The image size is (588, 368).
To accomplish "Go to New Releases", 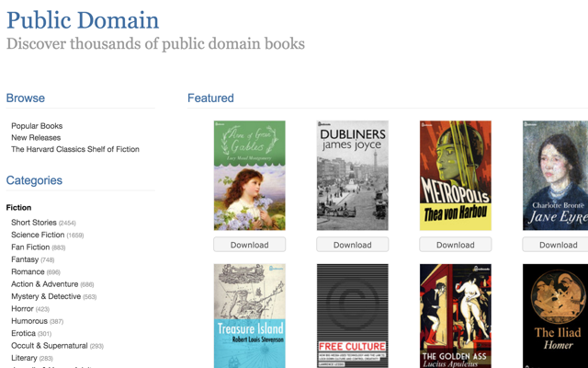I will 37,137.
